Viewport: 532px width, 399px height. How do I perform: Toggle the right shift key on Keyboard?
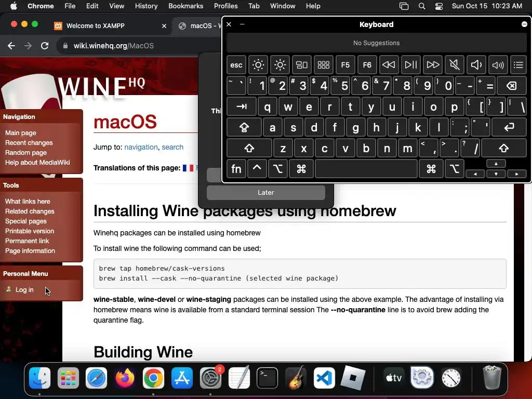pyautogui.click(x=504, y=148)
